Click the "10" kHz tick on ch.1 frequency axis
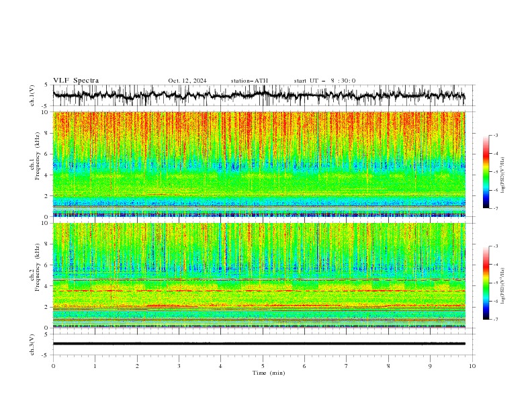 tap(45, 112)
